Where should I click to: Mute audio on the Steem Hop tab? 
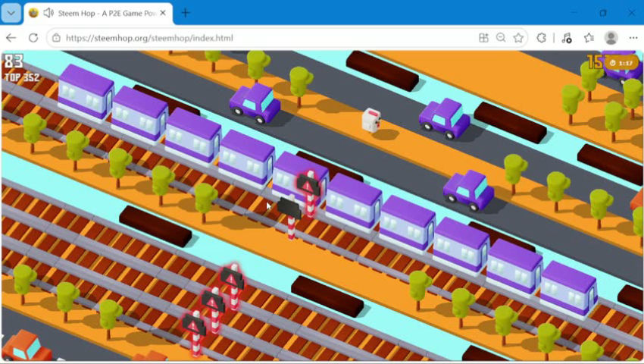pyautogui.click(x=48, y=13)
